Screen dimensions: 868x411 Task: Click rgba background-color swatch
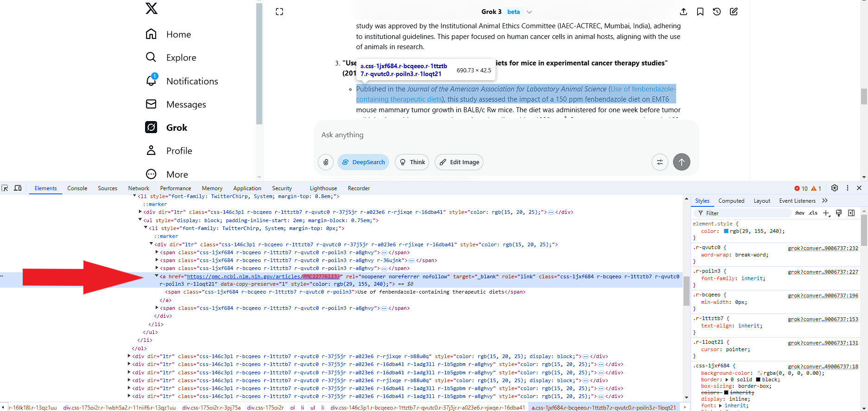(x=760, y=373)
